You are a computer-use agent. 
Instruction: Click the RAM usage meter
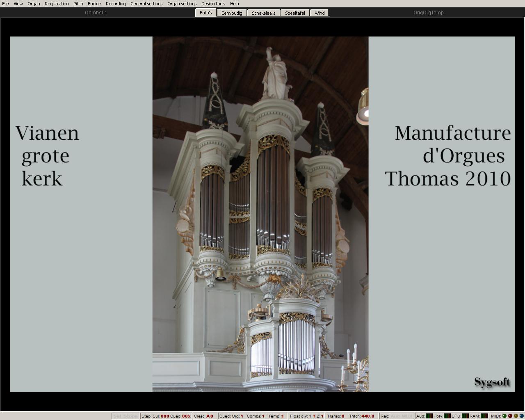point(484,416)
